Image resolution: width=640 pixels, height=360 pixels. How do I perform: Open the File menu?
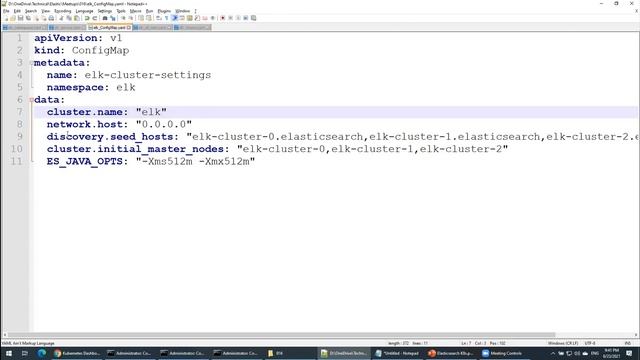pos(6,11)
